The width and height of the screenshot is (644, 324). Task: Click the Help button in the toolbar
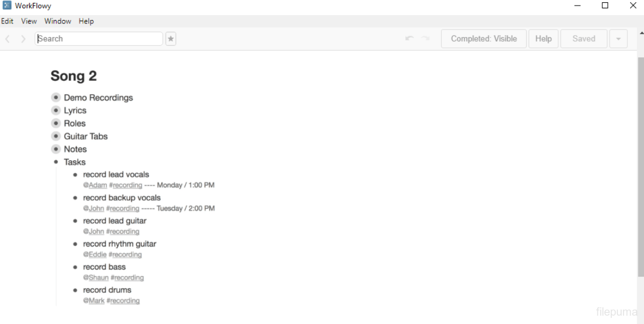coord(543,39)
